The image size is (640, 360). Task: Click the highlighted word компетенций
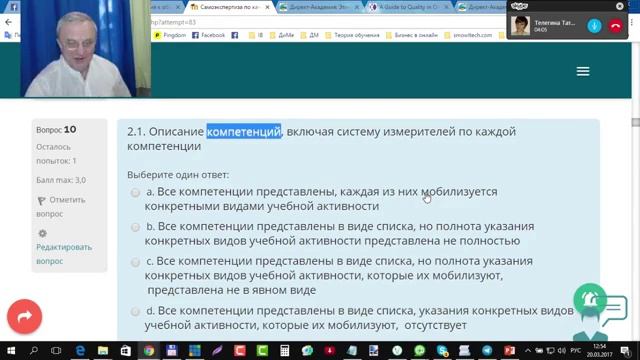coord(244,131)
